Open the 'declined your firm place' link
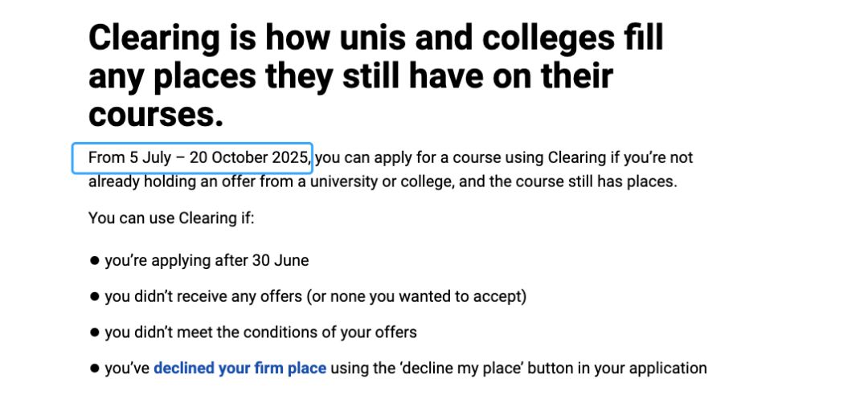This screenshot has height=411, width=868. tap(240, 368)
